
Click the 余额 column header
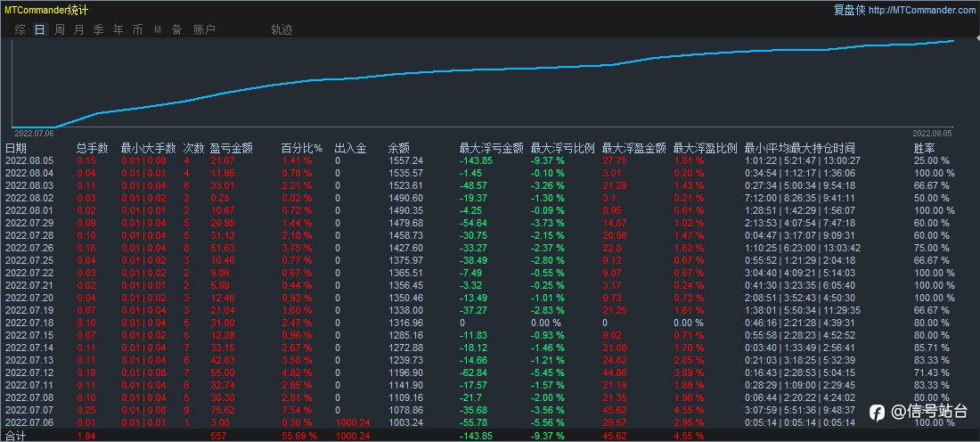coord(399,148)
